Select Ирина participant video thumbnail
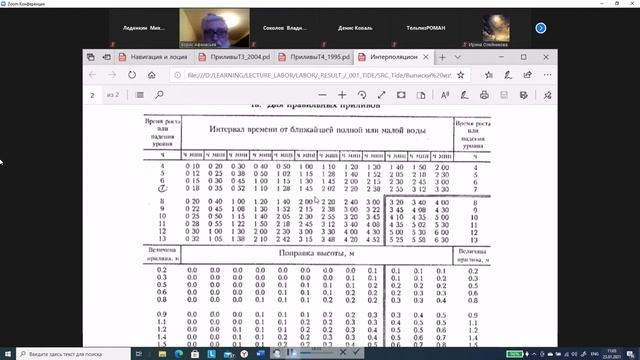Screen dimensions: 640x360 [496, 28]
